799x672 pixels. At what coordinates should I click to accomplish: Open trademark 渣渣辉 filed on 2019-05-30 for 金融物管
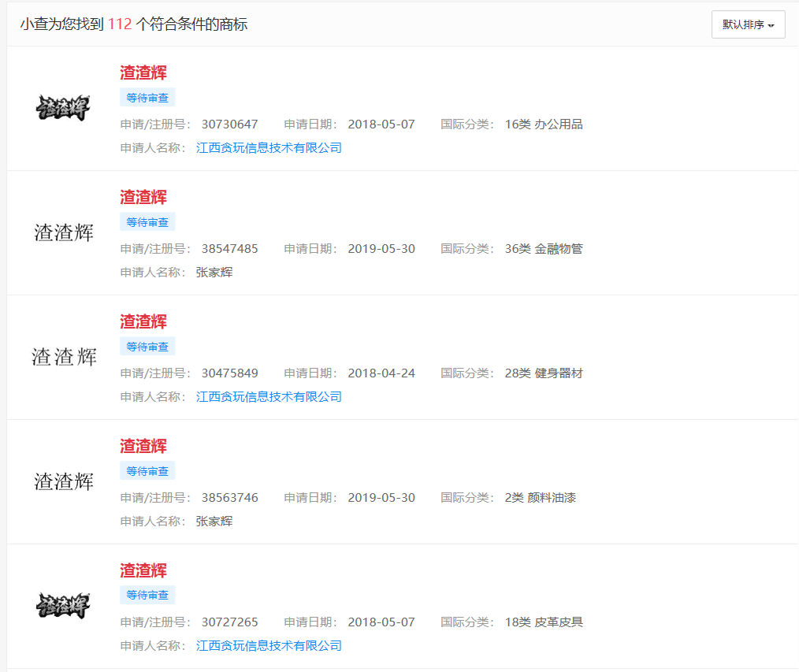click(143, 198)
